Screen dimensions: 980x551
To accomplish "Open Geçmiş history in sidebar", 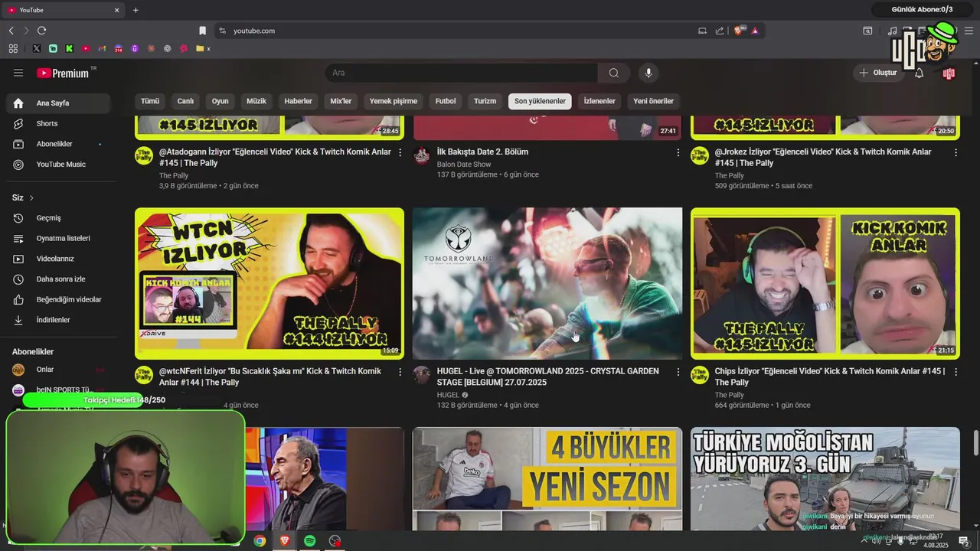I will [58, 218].
